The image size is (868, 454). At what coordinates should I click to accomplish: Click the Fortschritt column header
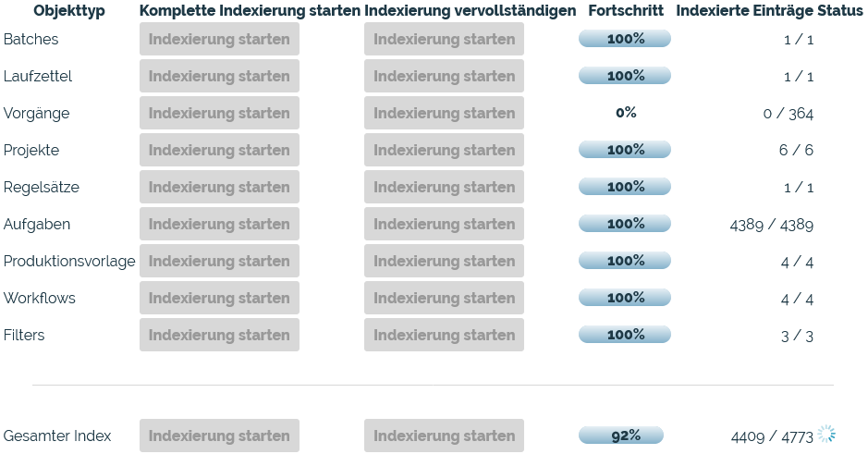click(626, 11)
